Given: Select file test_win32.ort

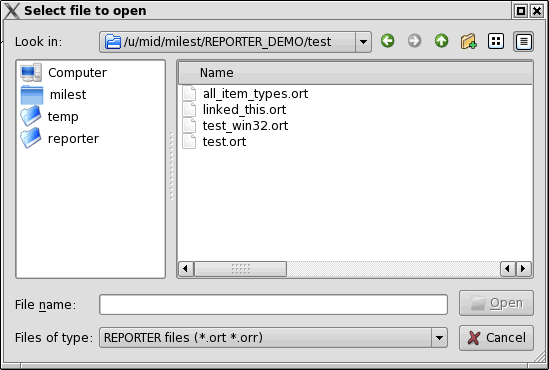Looking at the screenshot, I should point(245,126).
